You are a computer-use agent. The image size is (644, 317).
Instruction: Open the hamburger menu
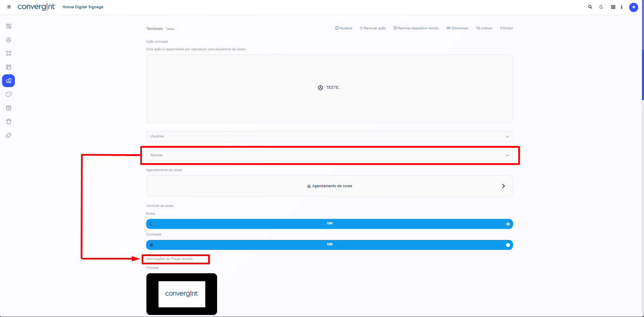(x=9, y=7)
